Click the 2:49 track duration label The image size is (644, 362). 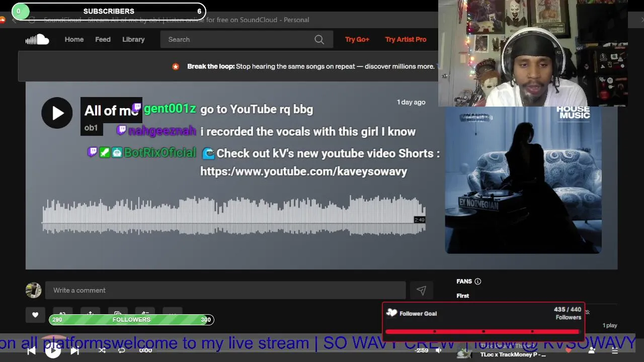[x=420, y=220]
